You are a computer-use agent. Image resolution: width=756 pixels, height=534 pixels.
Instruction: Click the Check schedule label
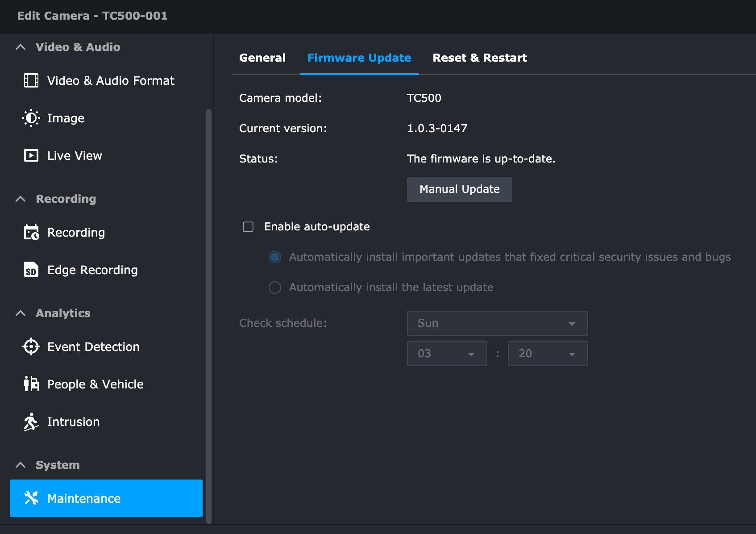283,323
